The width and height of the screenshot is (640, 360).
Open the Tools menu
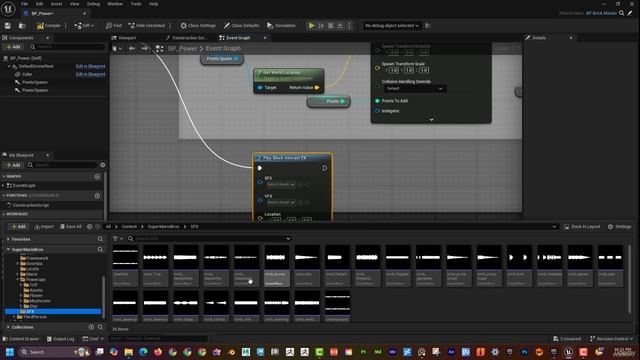click(136, 4)
